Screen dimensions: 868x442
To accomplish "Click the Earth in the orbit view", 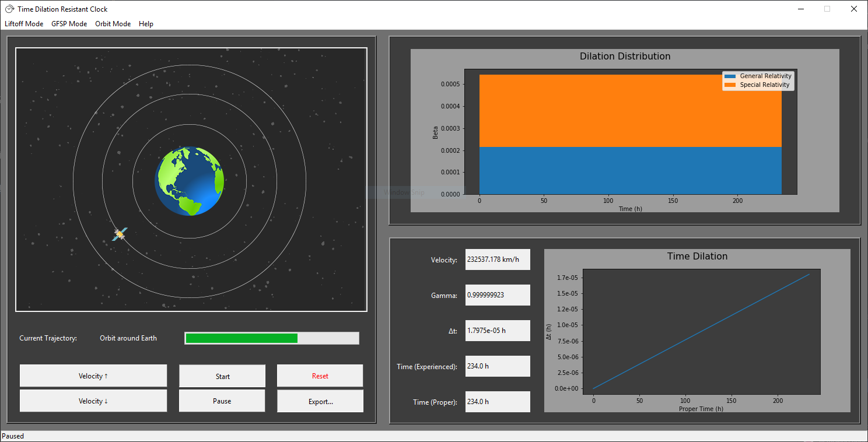I will click(x=188, y=181).
